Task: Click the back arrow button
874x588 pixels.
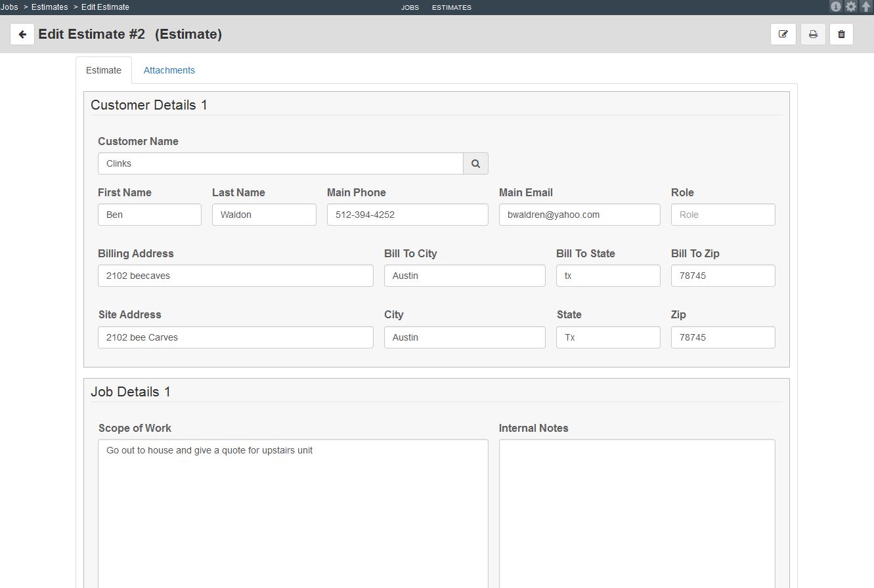Action: tap(22, 34)
